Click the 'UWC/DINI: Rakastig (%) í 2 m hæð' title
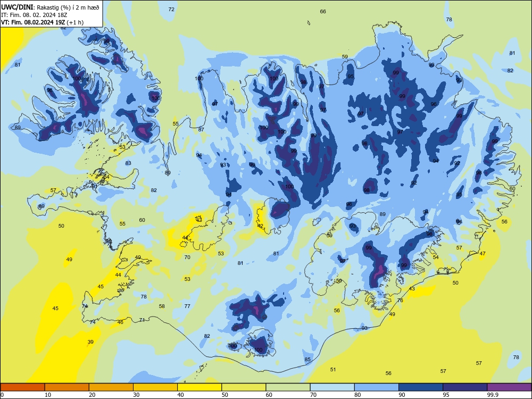This screenshot has height=399, width=532. click(x=50, y=7)
